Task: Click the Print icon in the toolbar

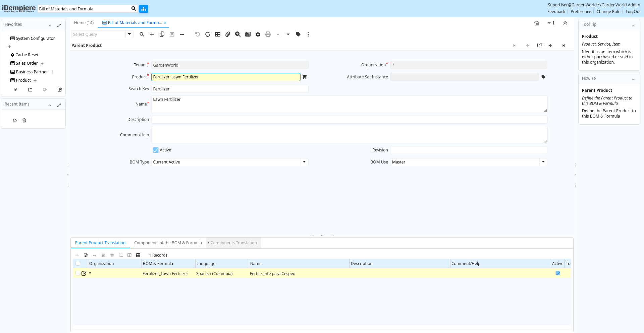Action: point(268,34)
